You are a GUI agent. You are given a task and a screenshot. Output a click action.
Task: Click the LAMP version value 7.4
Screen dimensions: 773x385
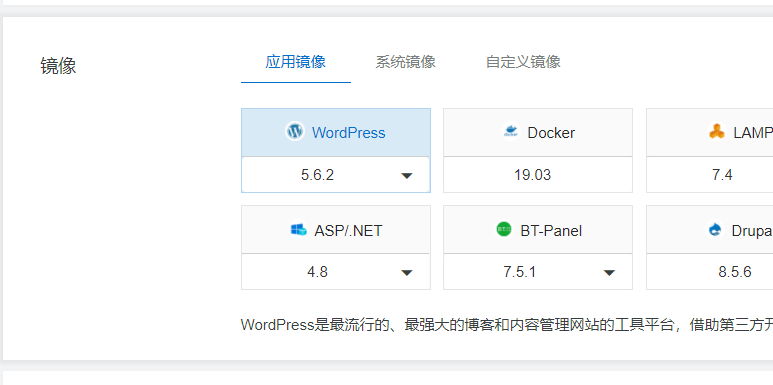722,175
